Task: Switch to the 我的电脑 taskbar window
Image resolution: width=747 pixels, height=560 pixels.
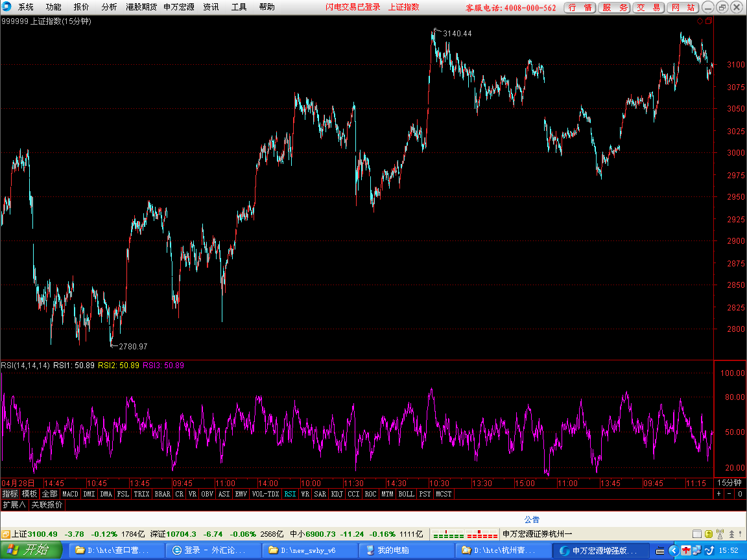Action: click(405, 550)
